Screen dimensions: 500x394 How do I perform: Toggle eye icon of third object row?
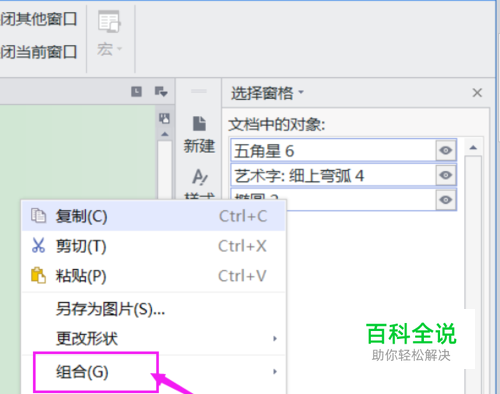click(446, 200)
